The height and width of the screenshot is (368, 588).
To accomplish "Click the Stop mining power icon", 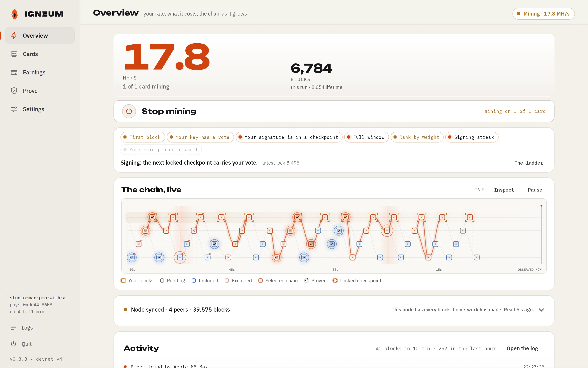I will 129,111.
